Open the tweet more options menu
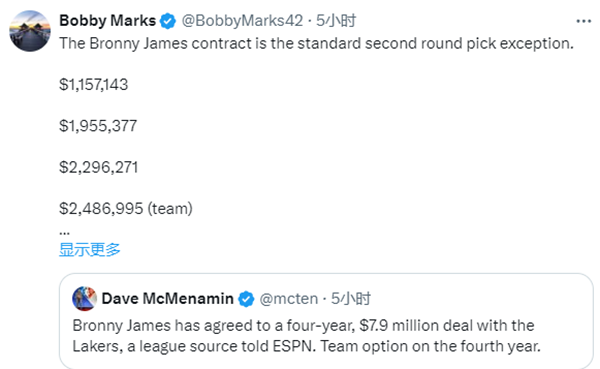Image resolution: width=600 pixels, height=369 pixels. point(584,21)
